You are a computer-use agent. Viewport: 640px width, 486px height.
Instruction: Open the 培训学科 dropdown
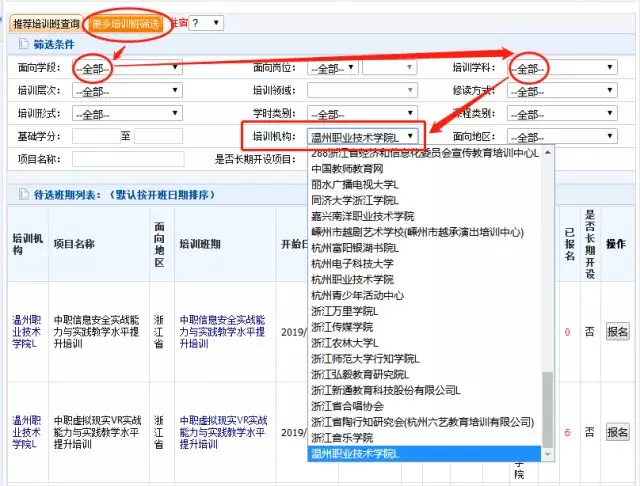pos(562,68)
